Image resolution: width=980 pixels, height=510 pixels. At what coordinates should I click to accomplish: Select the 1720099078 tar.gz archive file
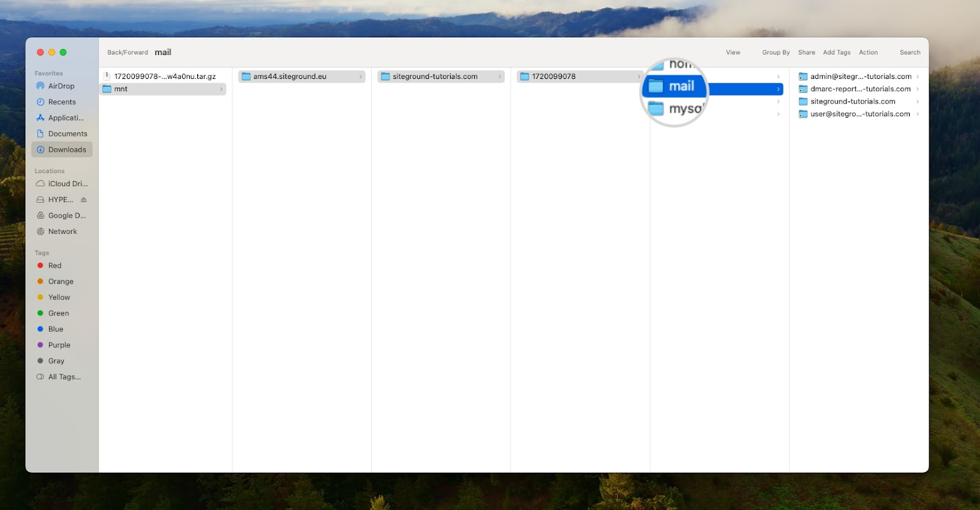click(164, 77)
